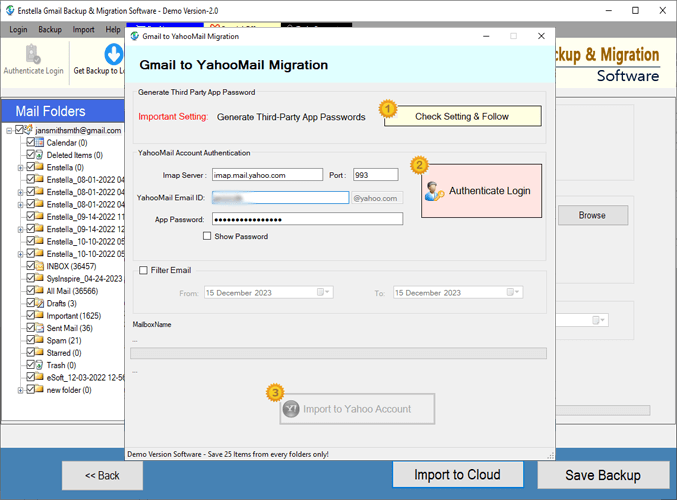
Task: Tick the Filter Email checkbox
Action: [x=143, y=270]
